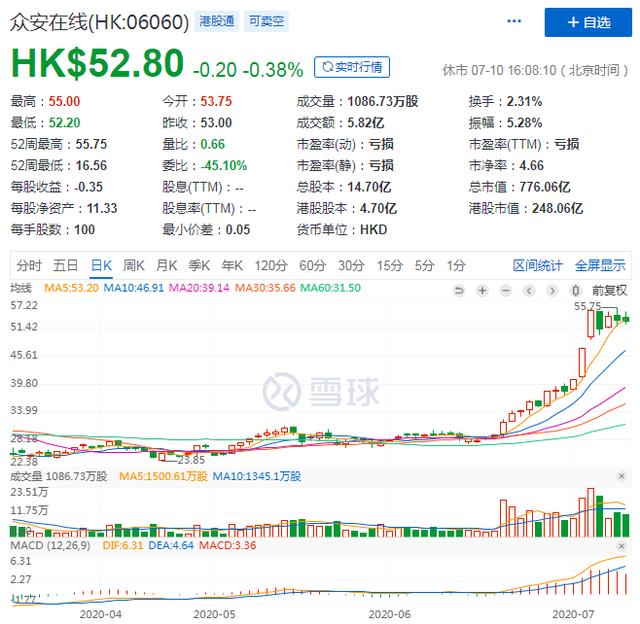This screenshot has height=624, width=640.
Task: Click the 成交量 1086.73万股 value
Action: point(383,101)
